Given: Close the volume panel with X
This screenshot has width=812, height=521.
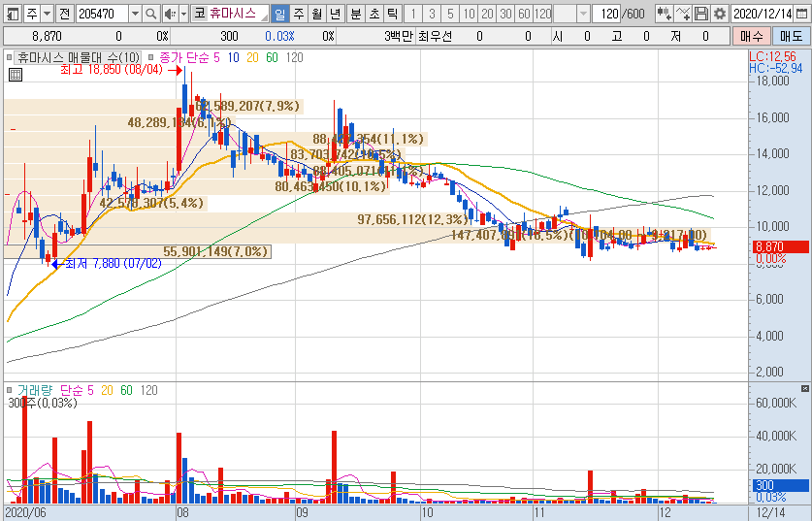Looking at the screenshot, I should (804, 388).
